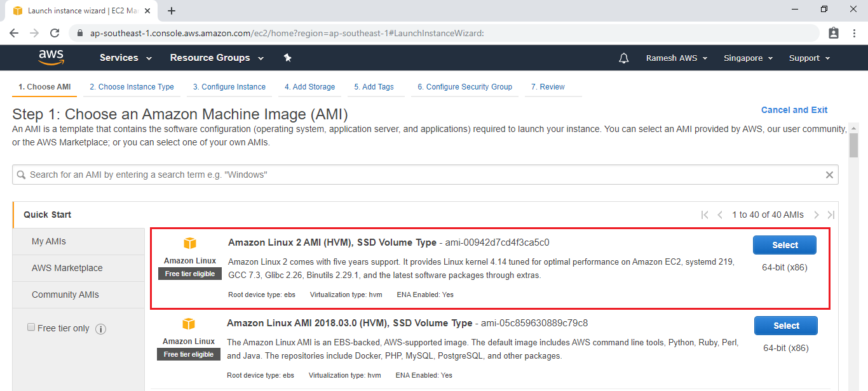Click the Free tier only info icon
Viewport: 868px width, 391px height.
pyautogui.click(x=100, y=329)
